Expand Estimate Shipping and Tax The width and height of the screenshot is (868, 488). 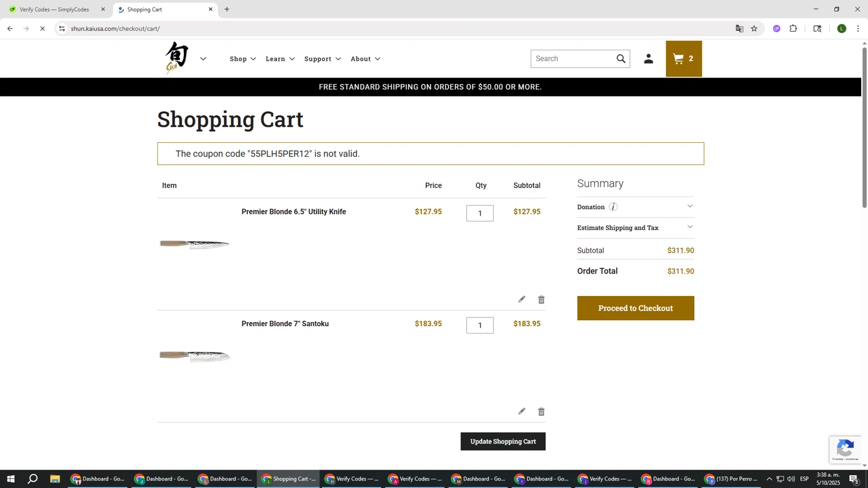click(635, 228)
